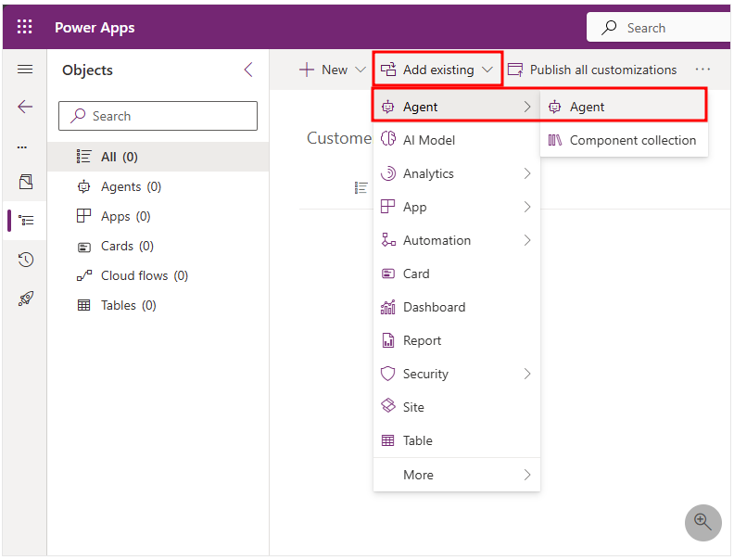Open the History icon in left rail
Viewport: 734px width, 560px height.
coord(25,260)
